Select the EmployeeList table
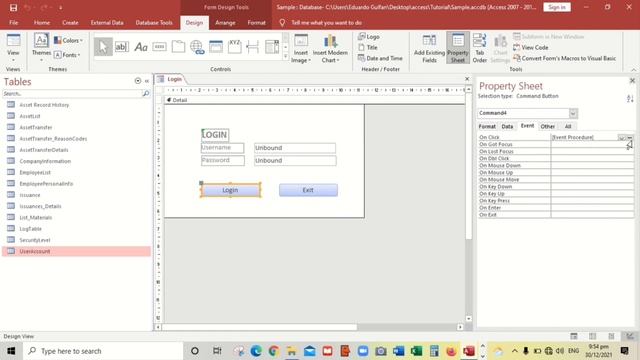This screenshot has width=640, height=360. tap(35, 173)
